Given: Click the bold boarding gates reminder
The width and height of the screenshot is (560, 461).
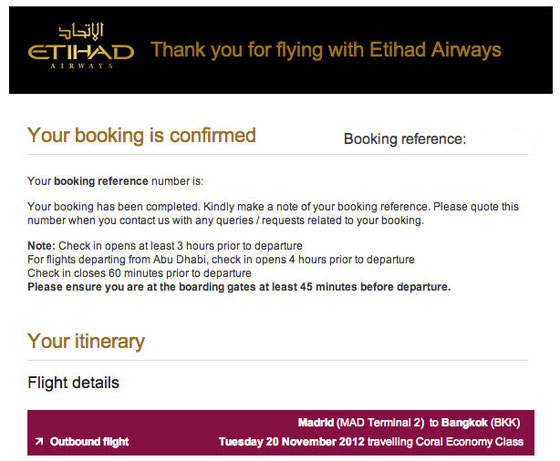Looking at the screenshot, I should 239,287.
